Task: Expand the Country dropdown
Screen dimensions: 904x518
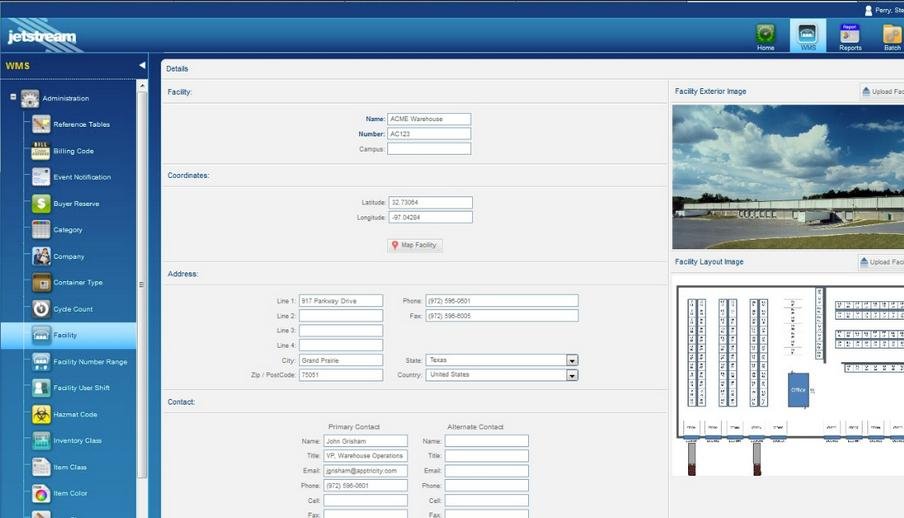Action: click(x=572, y=376)
